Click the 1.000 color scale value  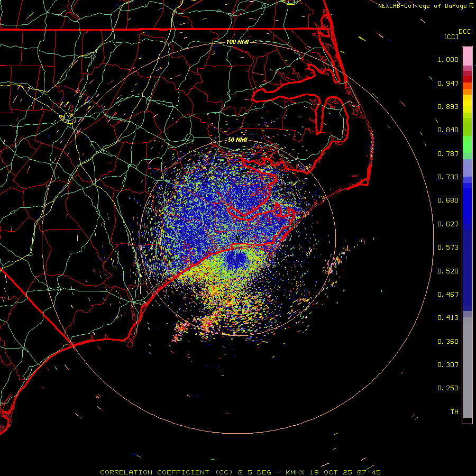(x=448, y=60)
